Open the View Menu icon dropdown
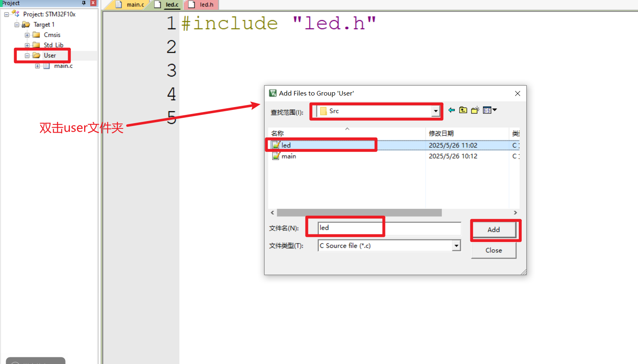638x364 pixels. (490, 110)
